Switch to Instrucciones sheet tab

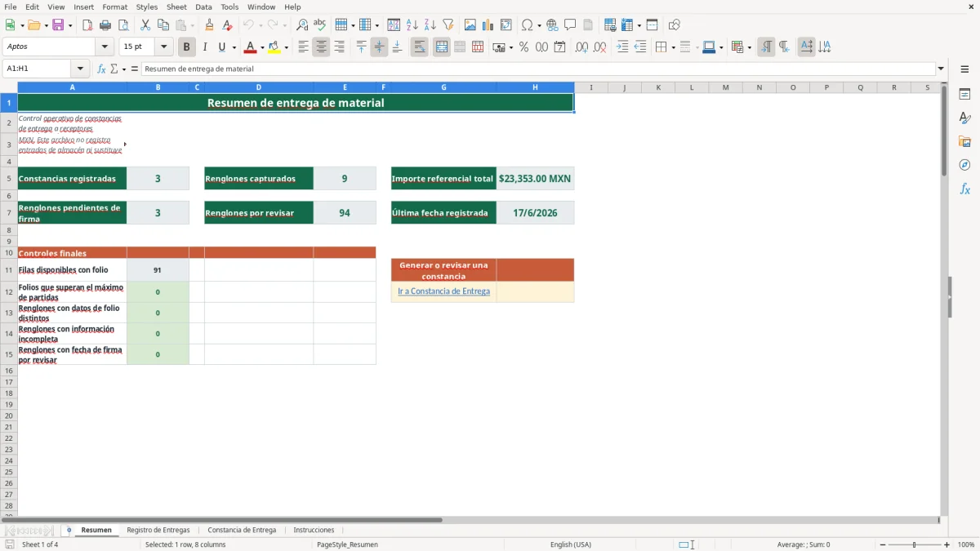[x=314, y=531]
